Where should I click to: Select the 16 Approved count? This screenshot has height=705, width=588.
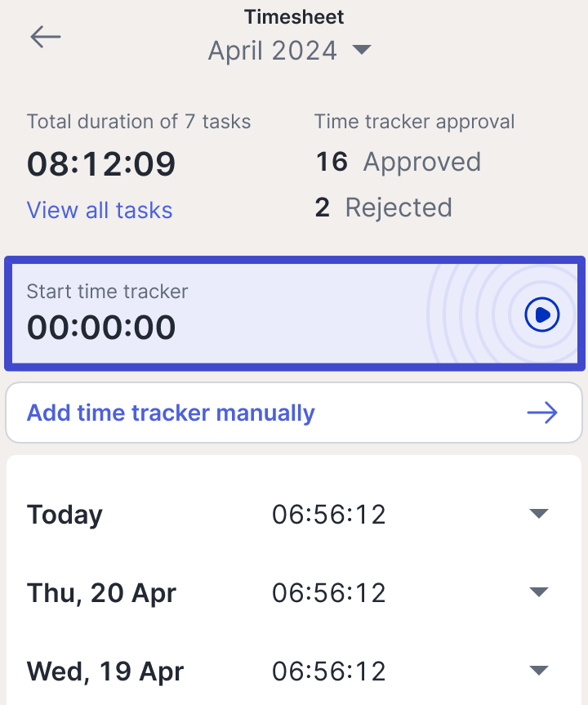click(x=398, y=162)
